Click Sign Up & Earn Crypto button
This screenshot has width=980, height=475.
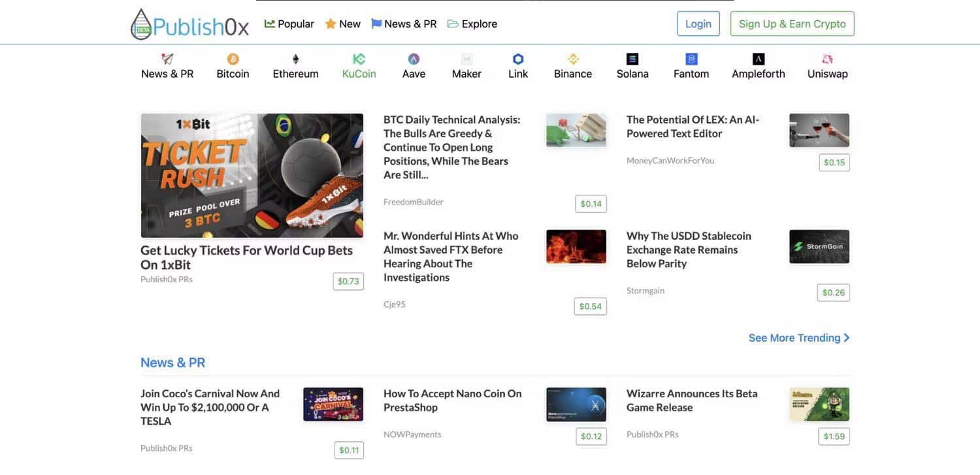(792, 24)
